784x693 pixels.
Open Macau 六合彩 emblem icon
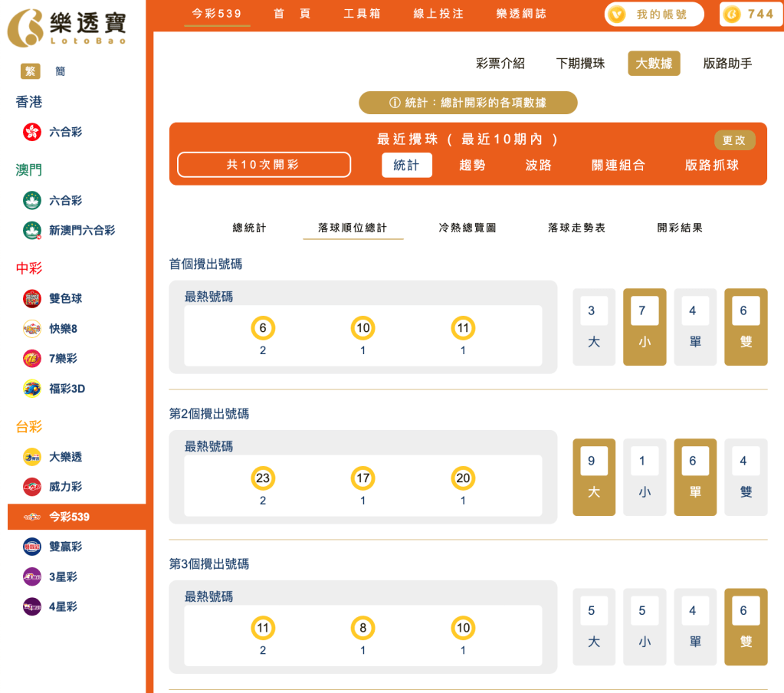(32, 201)
